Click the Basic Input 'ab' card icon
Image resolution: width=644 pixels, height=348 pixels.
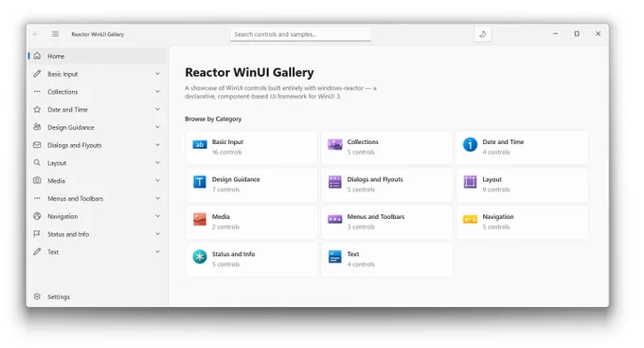tap(200, 145)
